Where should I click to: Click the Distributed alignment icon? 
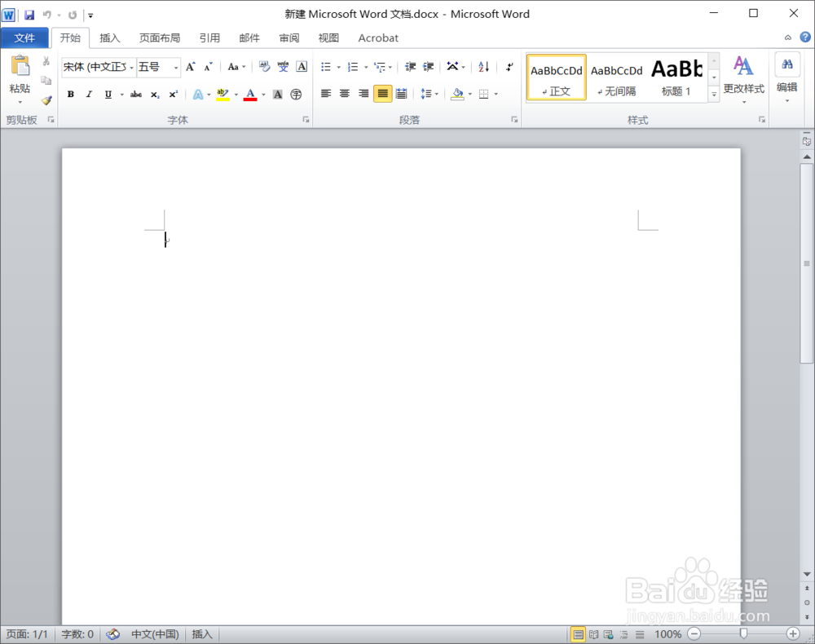401,94
